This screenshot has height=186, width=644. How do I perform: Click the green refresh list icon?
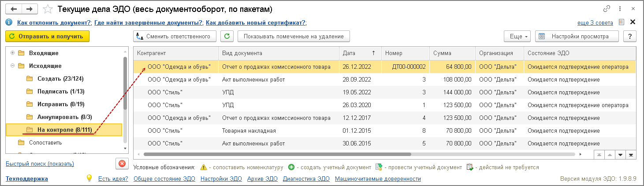click(227, 37)
